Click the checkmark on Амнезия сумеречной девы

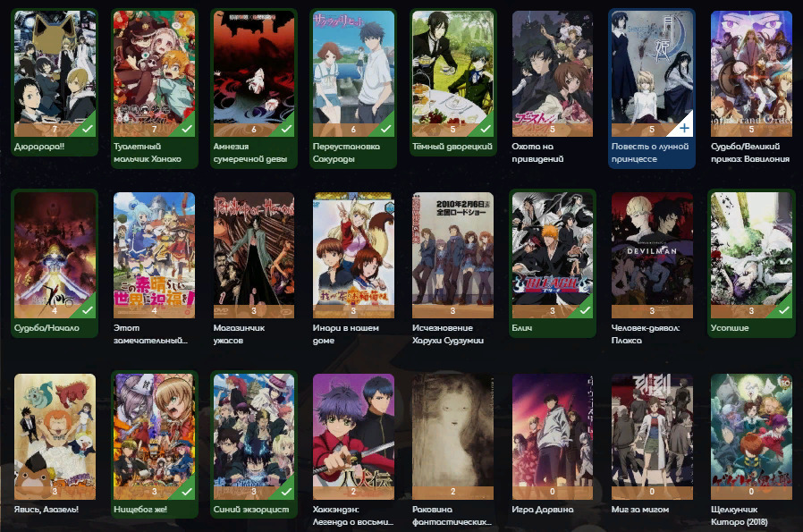click(286, 129)
